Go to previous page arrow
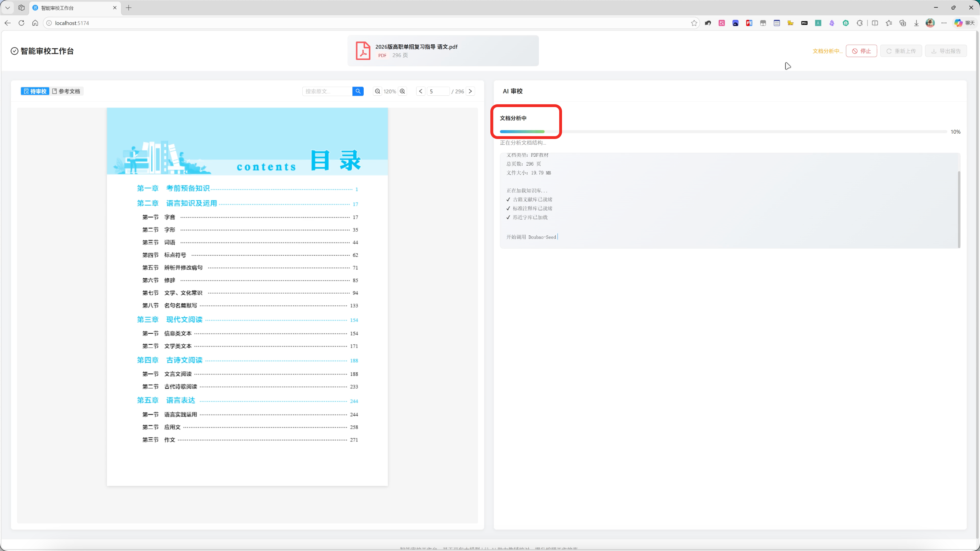 click(420, 91)
